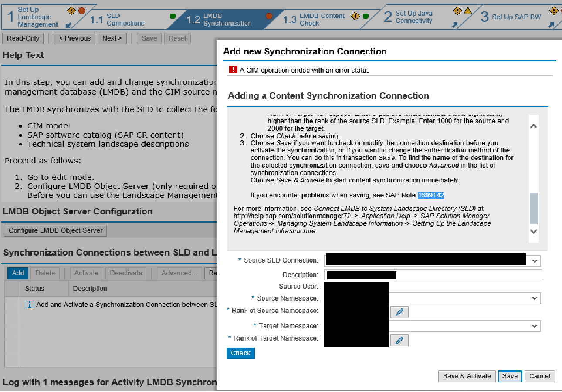Go to step 1 Set Up Landscape Management
The width and height of the screenshot is (562, 392).
pyautogui.click(x=37, y=17)
